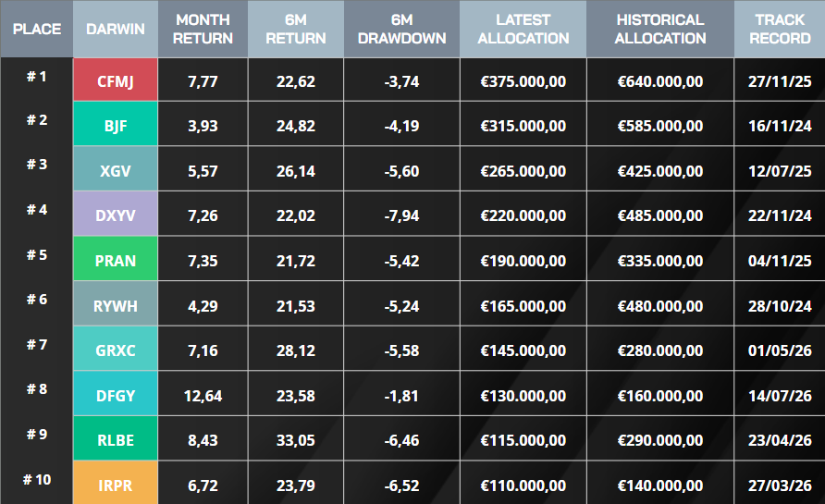The image size is (825, 504).
Task: Click 6M return value 33,05
Action: coord(296,440)
